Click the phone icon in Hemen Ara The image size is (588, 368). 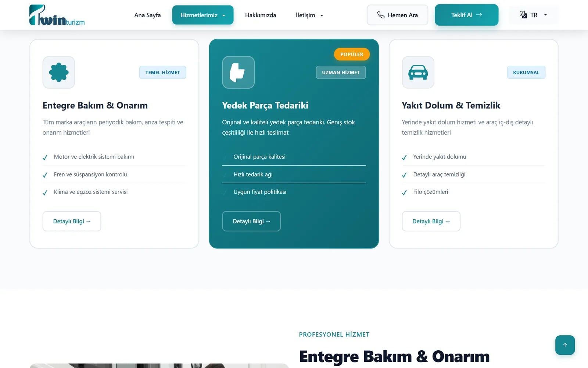pos(381,15)
